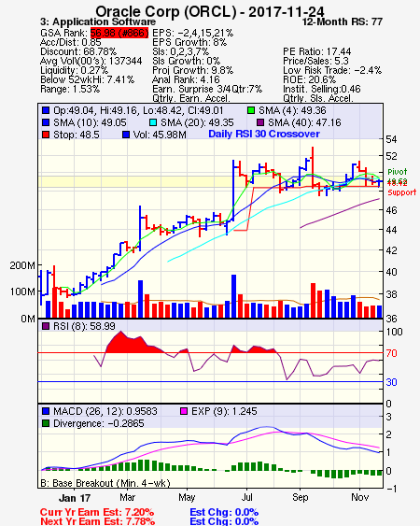Click the purple SMA (40) legend swatch
Image resolution: width=420 pixels, height=526 pixels.
(260, 122)
